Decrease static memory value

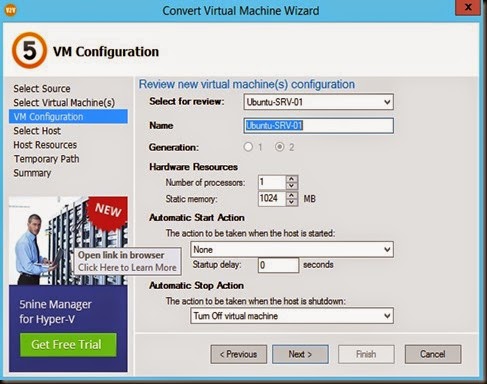coord(292,202)
